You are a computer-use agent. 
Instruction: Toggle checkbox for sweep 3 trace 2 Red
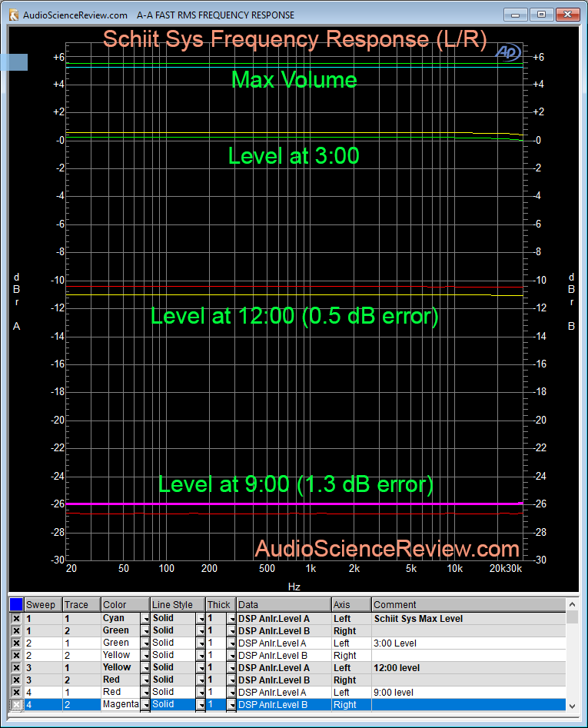point(16,680)
